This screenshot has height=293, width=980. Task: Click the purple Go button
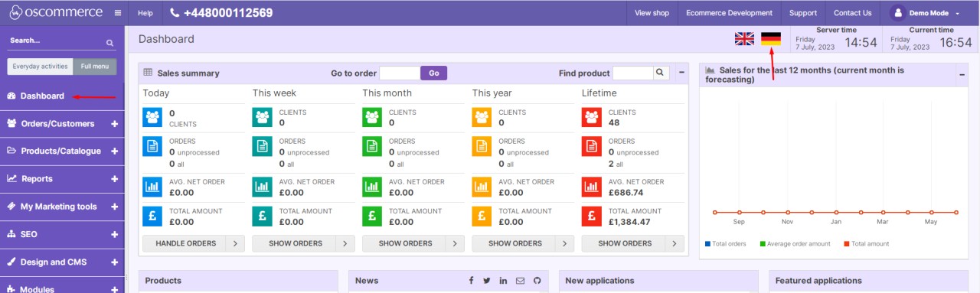click(433, 73)
